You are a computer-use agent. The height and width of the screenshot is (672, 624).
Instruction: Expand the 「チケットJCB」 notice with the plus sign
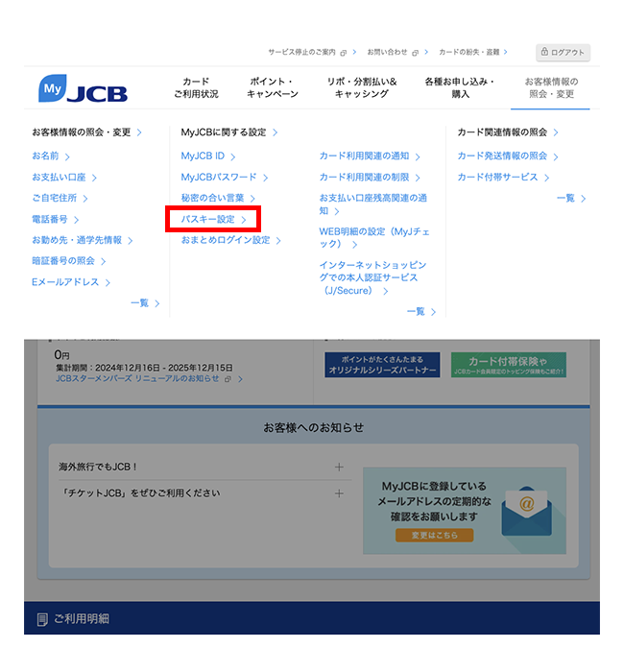(339, 493)
